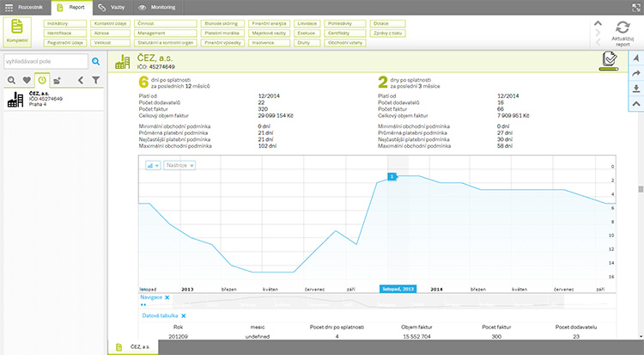Click the Velikost button
The width and height of the screenshot is (644, 355).
(x=111, y=43)
